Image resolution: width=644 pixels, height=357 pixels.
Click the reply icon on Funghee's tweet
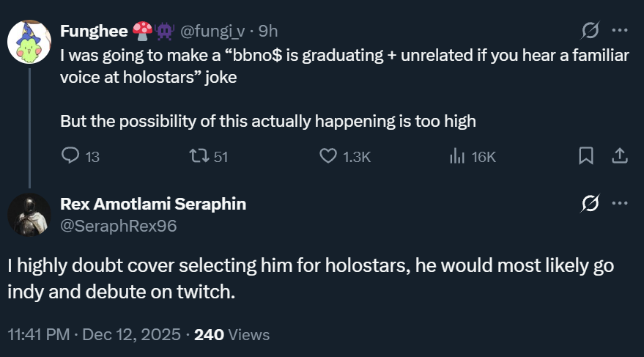(x=70, y=156)
